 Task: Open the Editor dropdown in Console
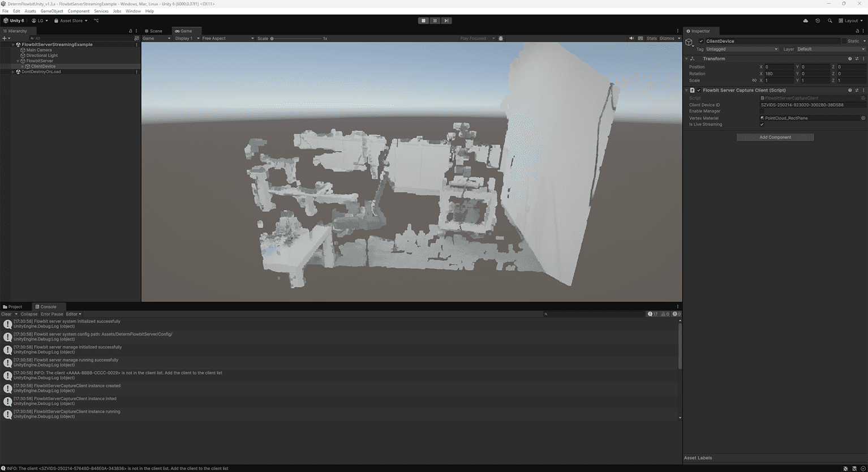(x=74, y=314)
